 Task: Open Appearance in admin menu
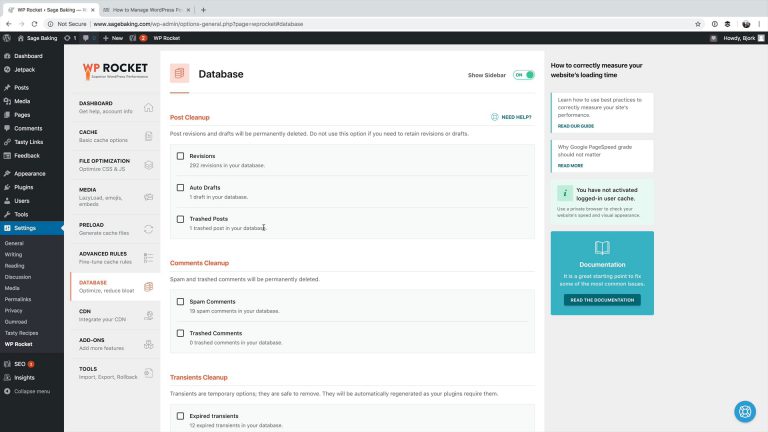32,173
